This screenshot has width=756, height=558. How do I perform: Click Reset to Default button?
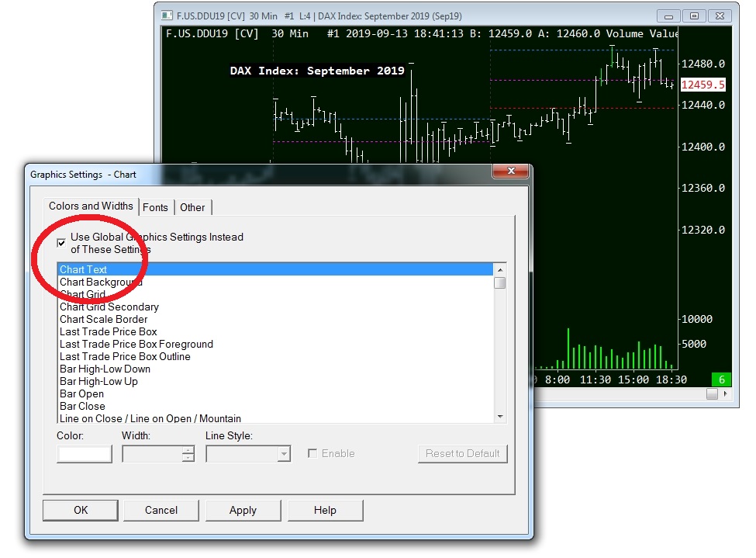click(462, 454)
